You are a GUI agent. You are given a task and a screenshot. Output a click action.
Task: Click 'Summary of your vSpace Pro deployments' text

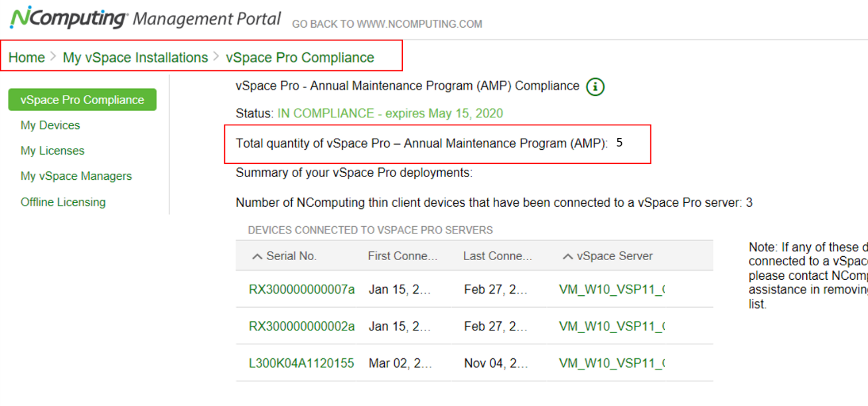354,173
